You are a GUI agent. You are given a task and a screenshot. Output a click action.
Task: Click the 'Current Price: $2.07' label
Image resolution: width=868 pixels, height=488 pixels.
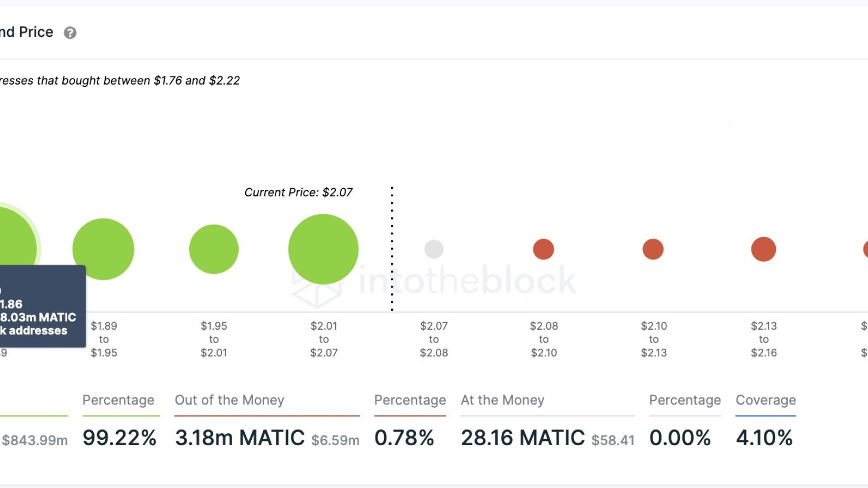(x=298, y=192)
